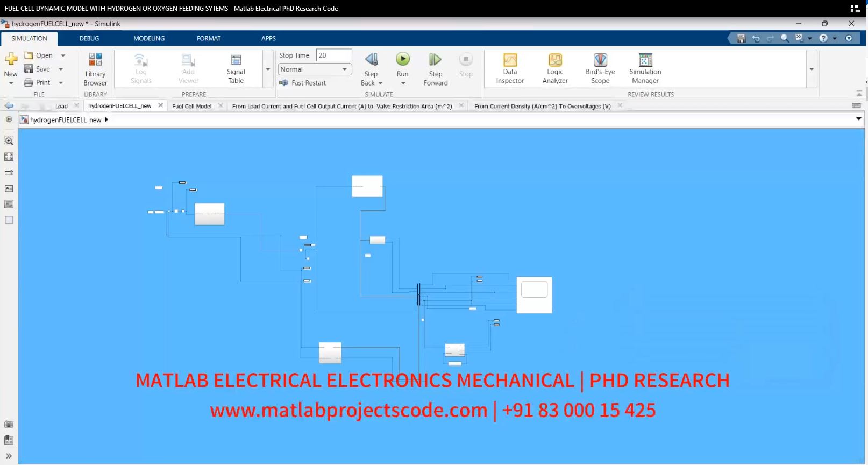Viewport: 868px width, 465px height.
Task: Open a model file
Action: click(x=38, y=55)
